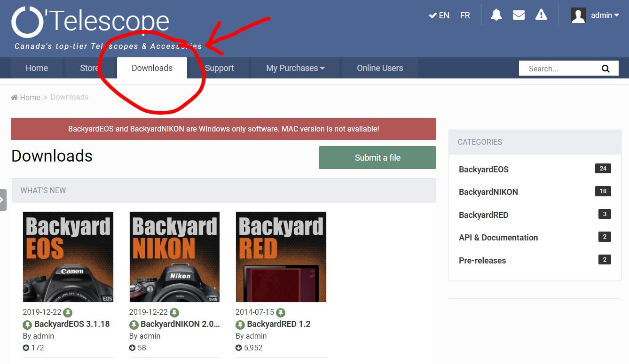Open the messages envelope icon

(x=519, y=15)
